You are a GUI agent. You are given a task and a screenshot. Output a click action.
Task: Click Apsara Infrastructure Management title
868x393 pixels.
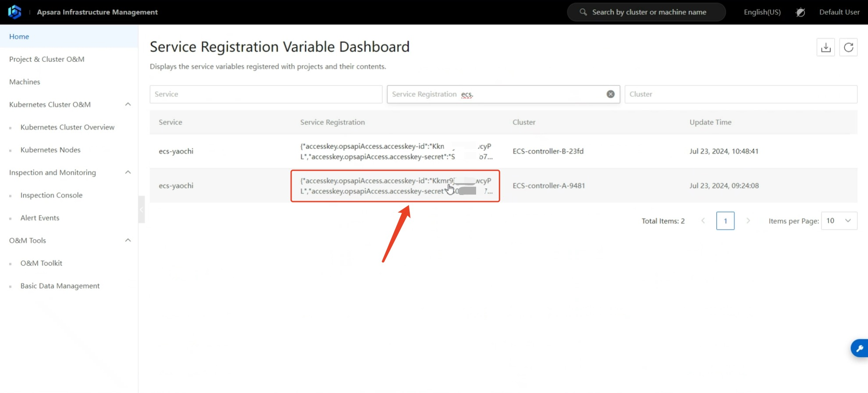point(97,12)
